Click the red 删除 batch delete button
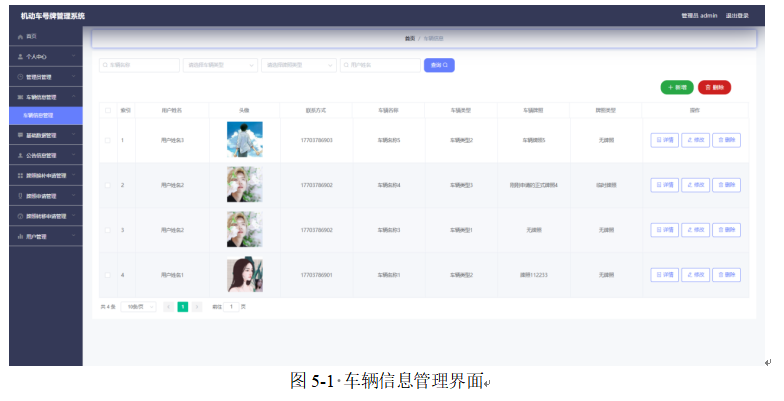This screenshot has height=401, width=784. (714, 88)
